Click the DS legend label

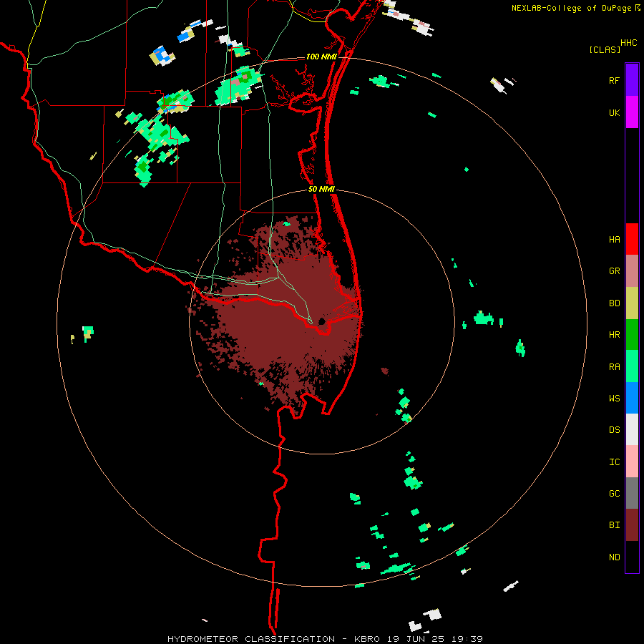[x=614, y=430]
